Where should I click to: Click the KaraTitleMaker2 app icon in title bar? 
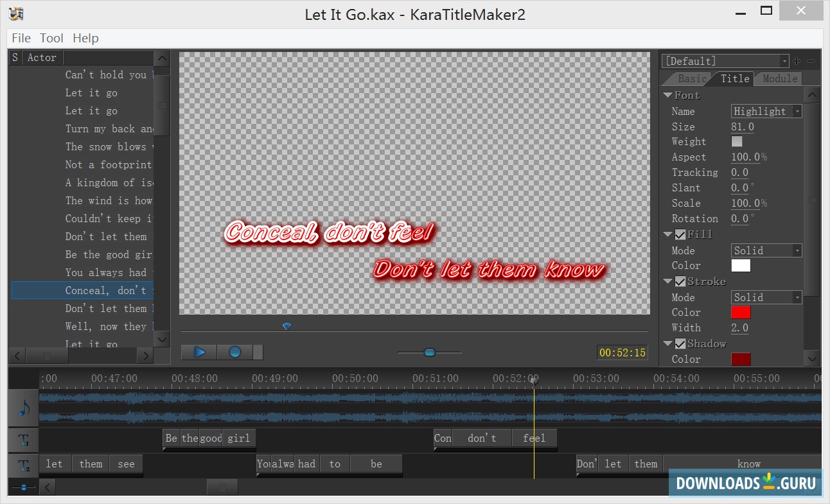pos(17,14)
